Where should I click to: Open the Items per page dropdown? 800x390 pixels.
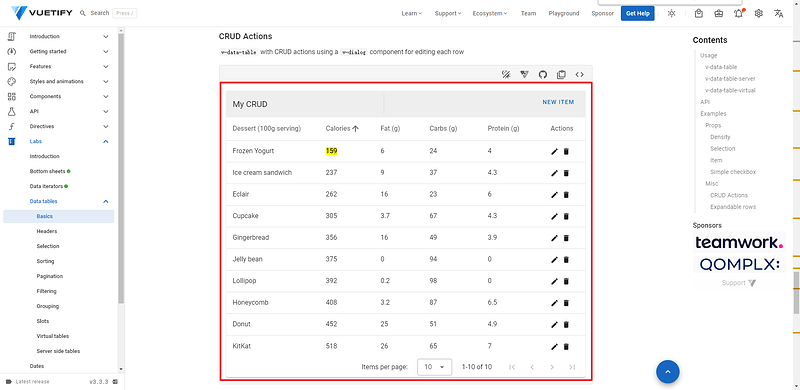point(434,367)
